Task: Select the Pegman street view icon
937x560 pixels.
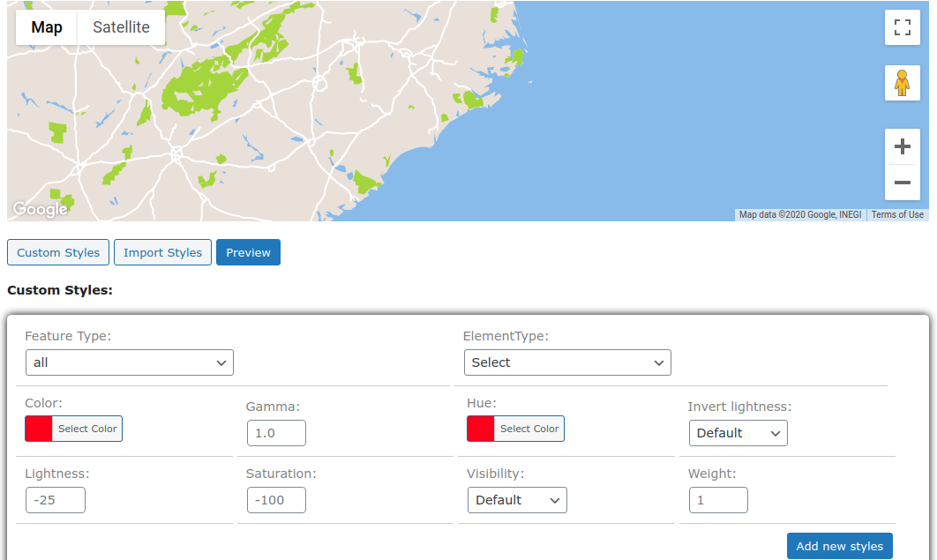Action: pos(902,82)
